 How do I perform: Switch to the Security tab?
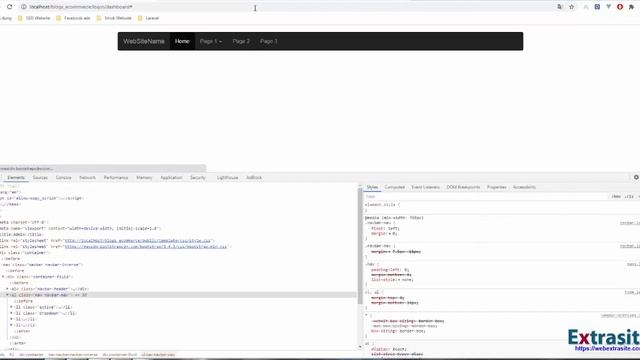tap(198, 178)
